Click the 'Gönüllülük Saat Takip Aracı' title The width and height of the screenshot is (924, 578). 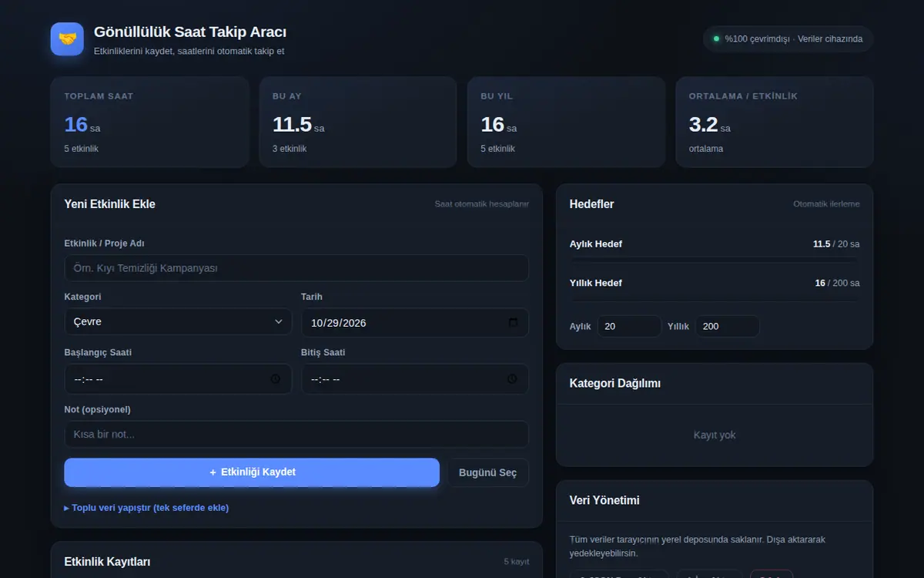point(190,32)
